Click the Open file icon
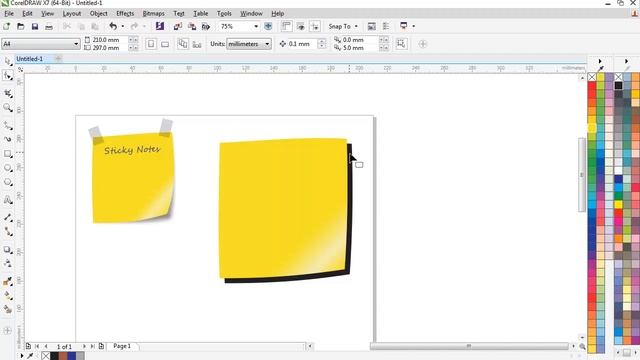Image resolution: width=640 pixels, height=360 pixels. 20,27
